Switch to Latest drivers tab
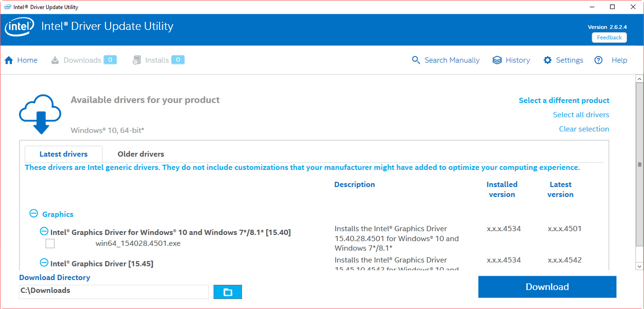The image size is (644, 309). 64,154
